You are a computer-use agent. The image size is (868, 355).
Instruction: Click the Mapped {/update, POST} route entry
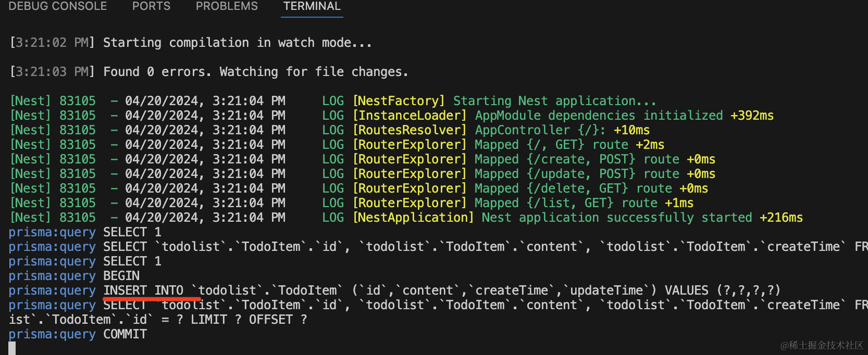pos(594,174)
